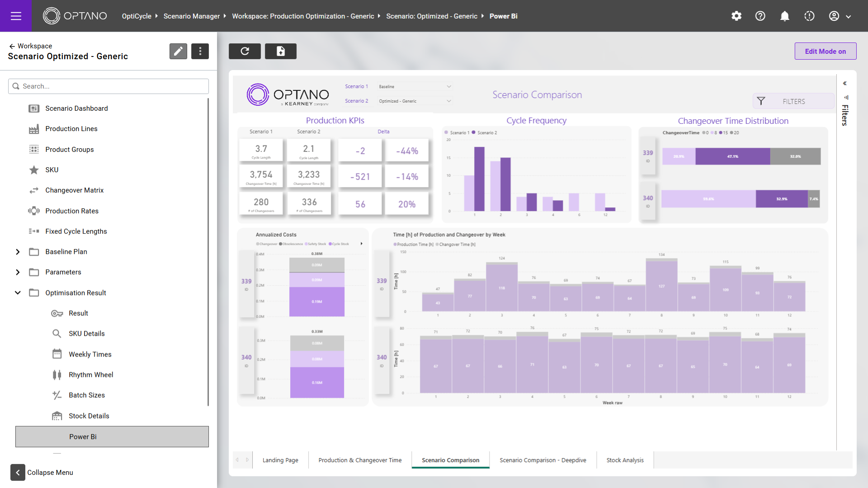Collapse the Optimisation Result folder
Viewport: 868px width, 488px height.
tap(18, 293)
